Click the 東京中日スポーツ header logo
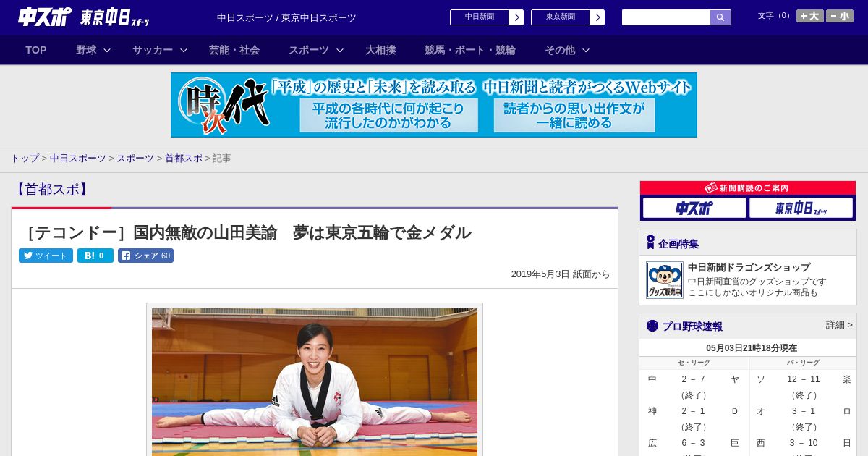 click(x=115, y=17)
